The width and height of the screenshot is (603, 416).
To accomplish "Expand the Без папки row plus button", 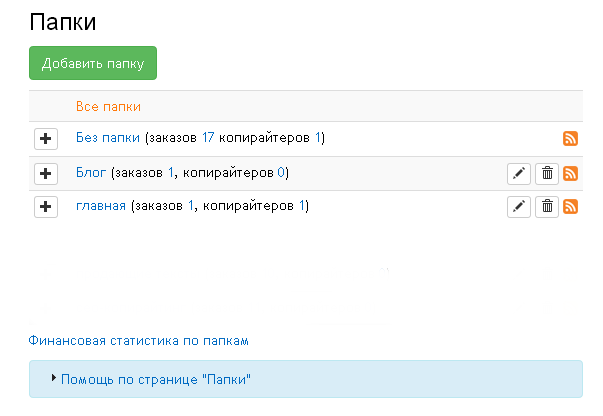I will [46, 139].
